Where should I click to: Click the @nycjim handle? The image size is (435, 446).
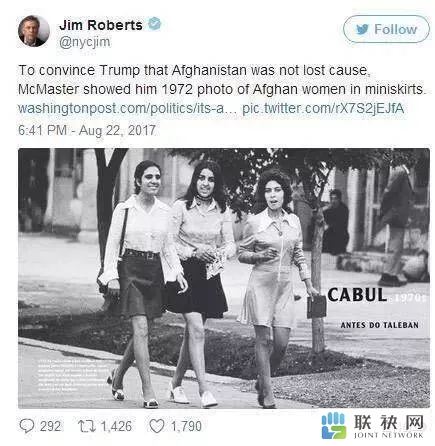85,42
